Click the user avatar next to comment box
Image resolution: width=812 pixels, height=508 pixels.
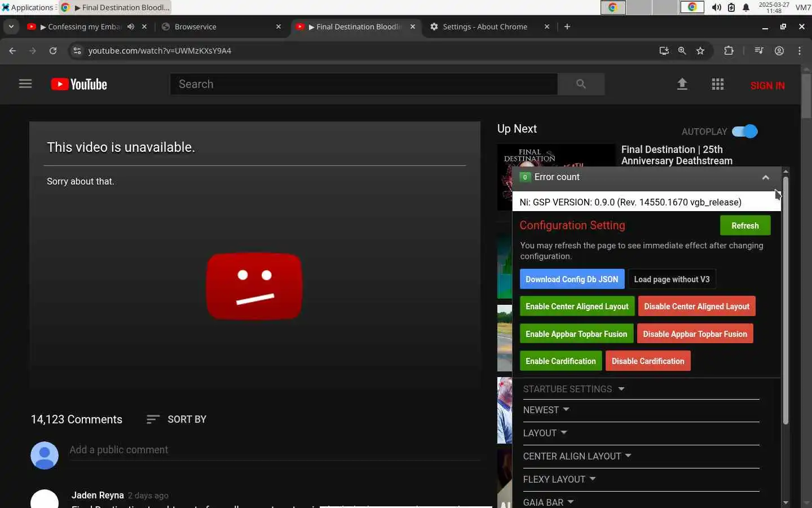[45, 456]
